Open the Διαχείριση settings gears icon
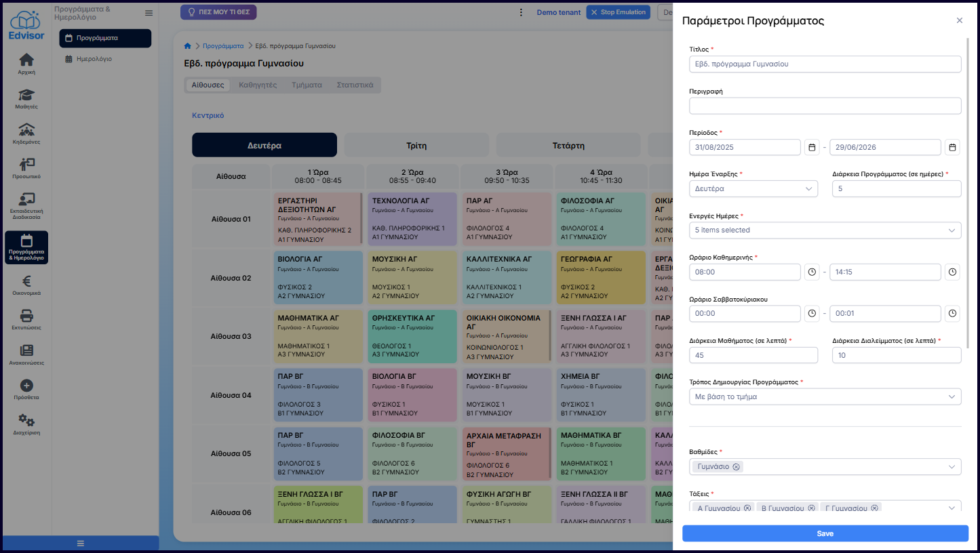Screen dimensions: 980x553 [26, 424]
